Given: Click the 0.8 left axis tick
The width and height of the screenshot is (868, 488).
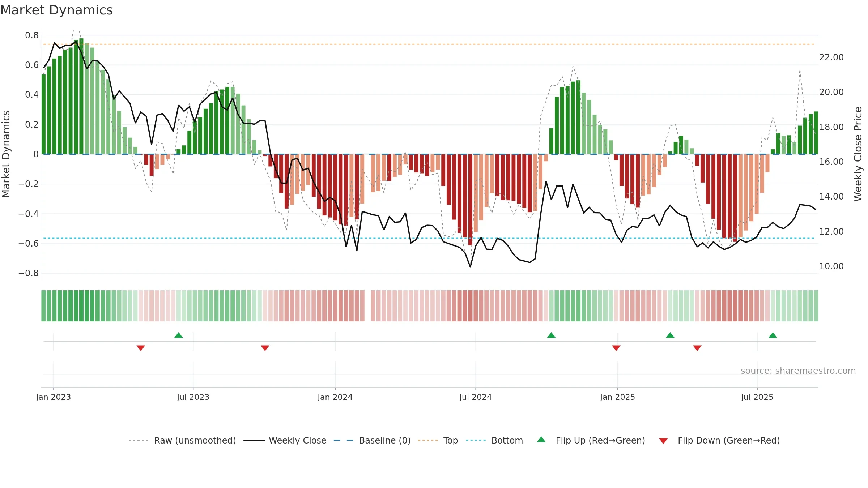Looking at the screenshot, I should 32,35.
